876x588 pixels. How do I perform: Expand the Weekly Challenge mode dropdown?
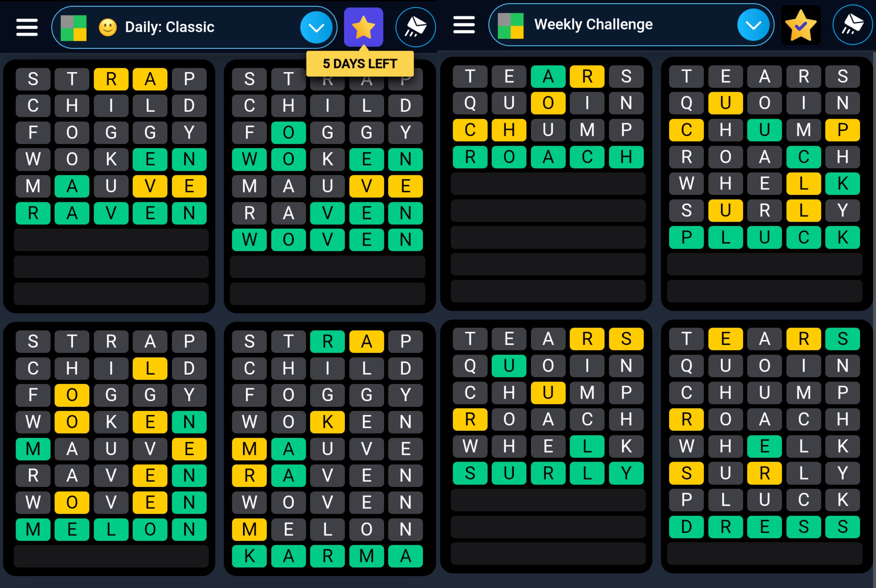[x=753, y=25]
